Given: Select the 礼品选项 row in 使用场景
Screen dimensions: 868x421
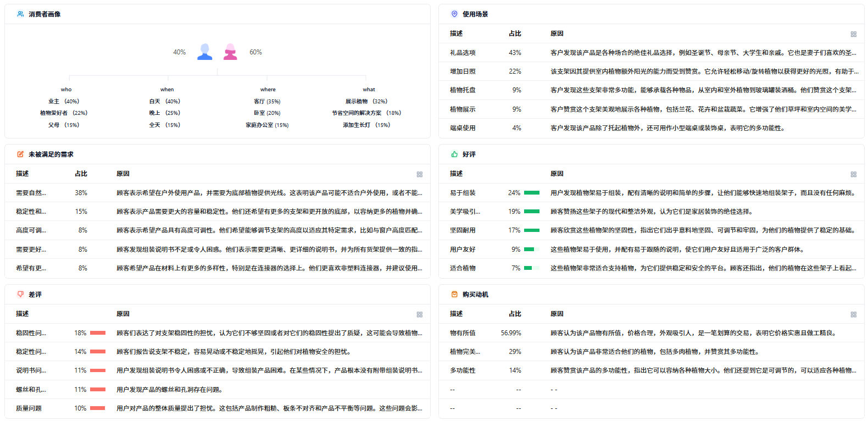Looking at the screenshot, I should click(652, 53).
